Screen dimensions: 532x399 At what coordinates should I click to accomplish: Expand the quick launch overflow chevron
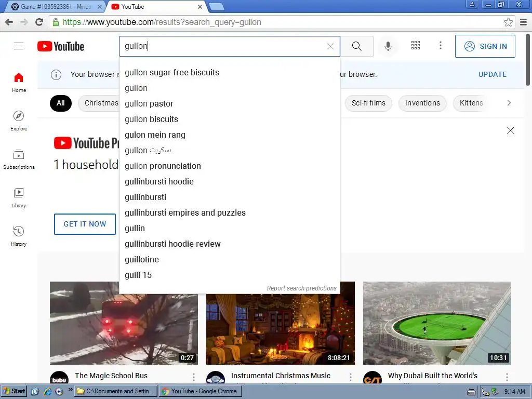[70, 390]
